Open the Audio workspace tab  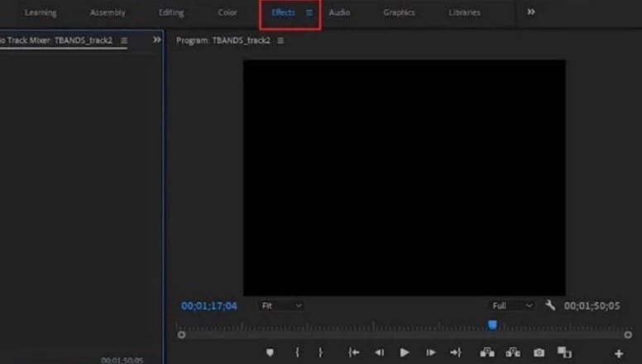(x=339, y=12)
